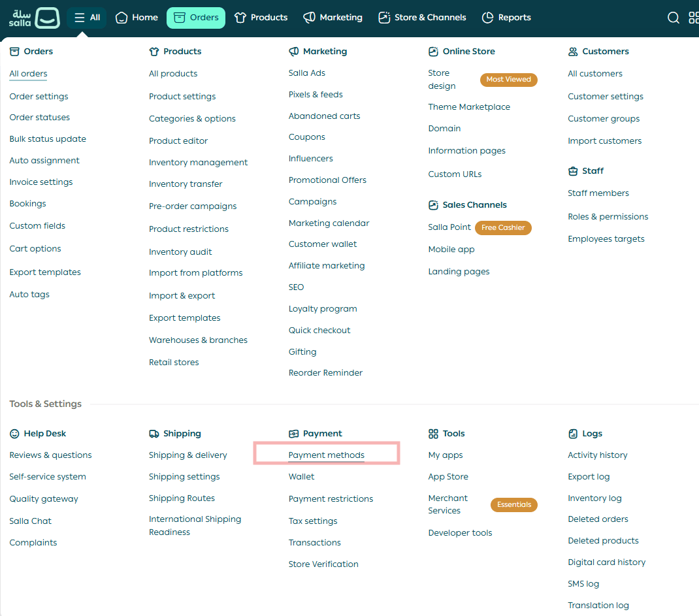Open Pre-order campaigns
Screen dimensions: 699x616
click(x=193, y=206)
